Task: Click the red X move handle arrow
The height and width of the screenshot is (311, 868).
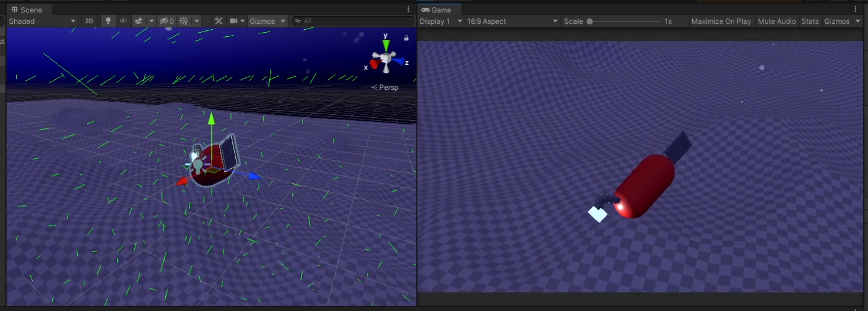Action: (x=182, y=181)
